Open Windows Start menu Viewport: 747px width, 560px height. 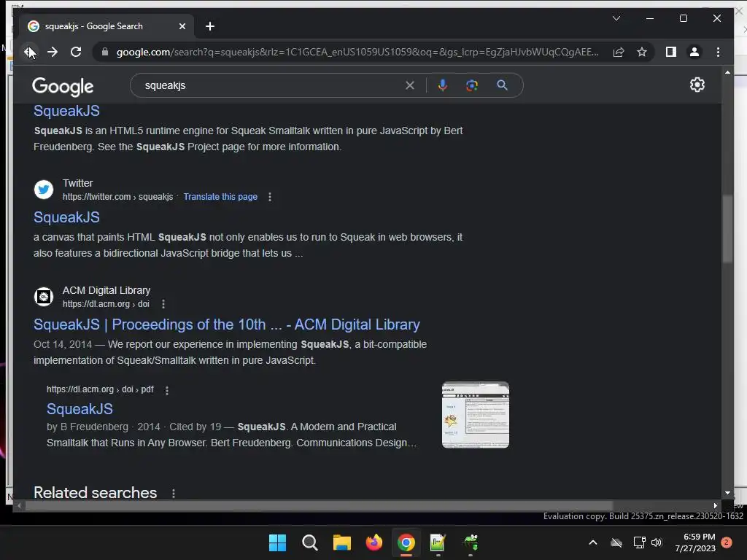coord(277,542)
